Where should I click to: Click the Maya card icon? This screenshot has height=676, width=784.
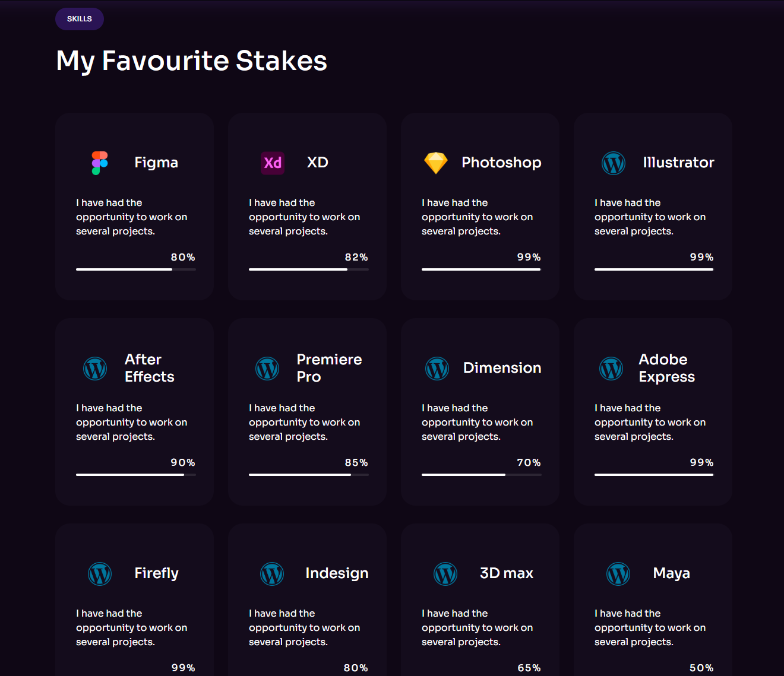coord(618,574)
